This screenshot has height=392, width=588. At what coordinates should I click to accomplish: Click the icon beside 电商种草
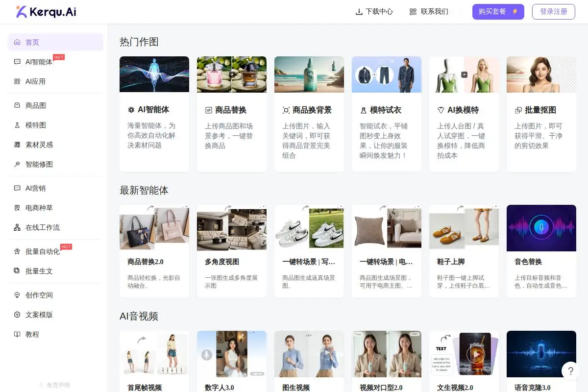point(17,208)
